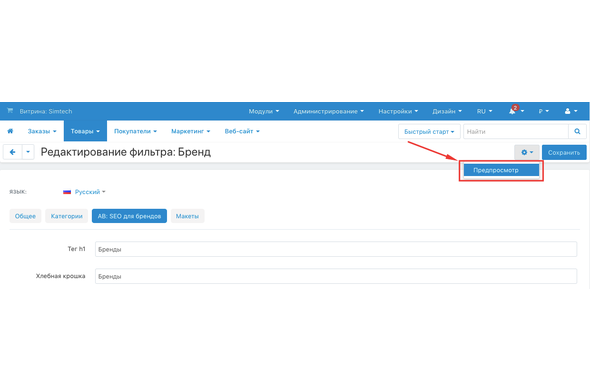Click the Язык label
The width and height of the screenshot is (590, 391).
[18, 192]
